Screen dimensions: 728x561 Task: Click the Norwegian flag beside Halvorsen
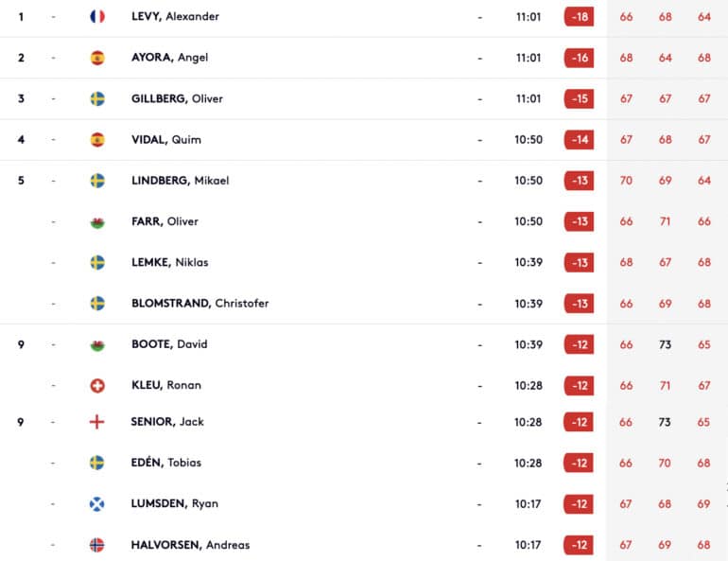point(96,545)
